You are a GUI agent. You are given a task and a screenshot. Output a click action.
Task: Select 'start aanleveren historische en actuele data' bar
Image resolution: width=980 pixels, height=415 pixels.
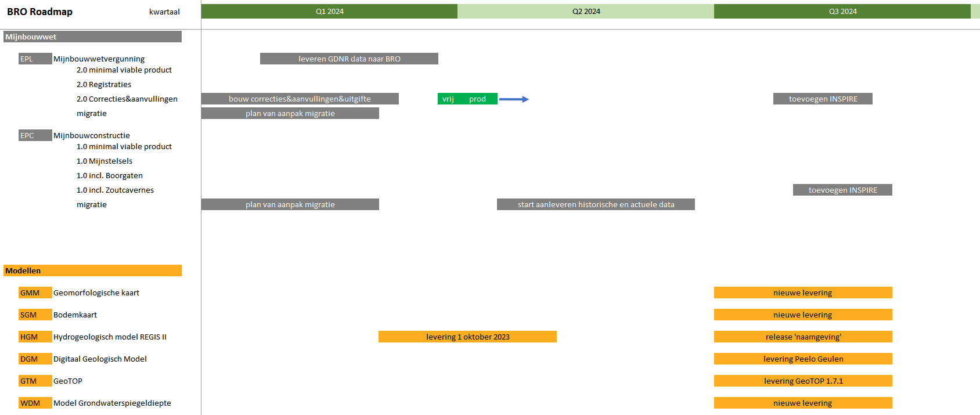[596, 205]
